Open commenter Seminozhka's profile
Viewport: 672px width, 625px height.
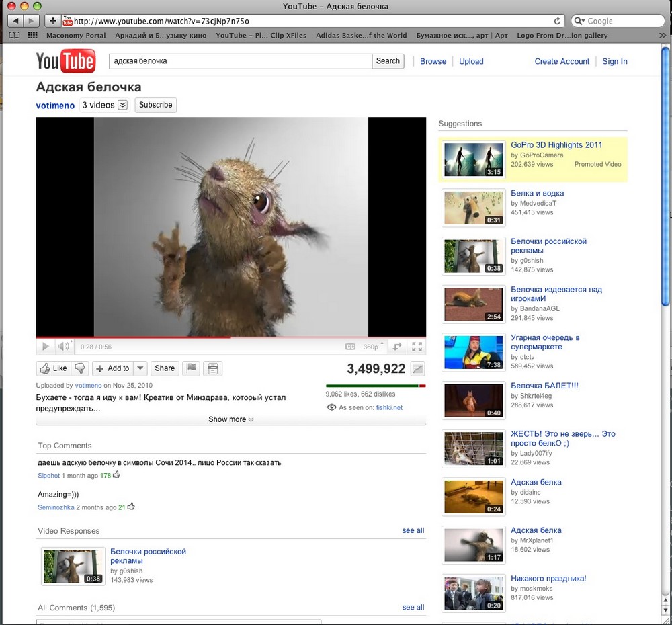pos(56,507)
